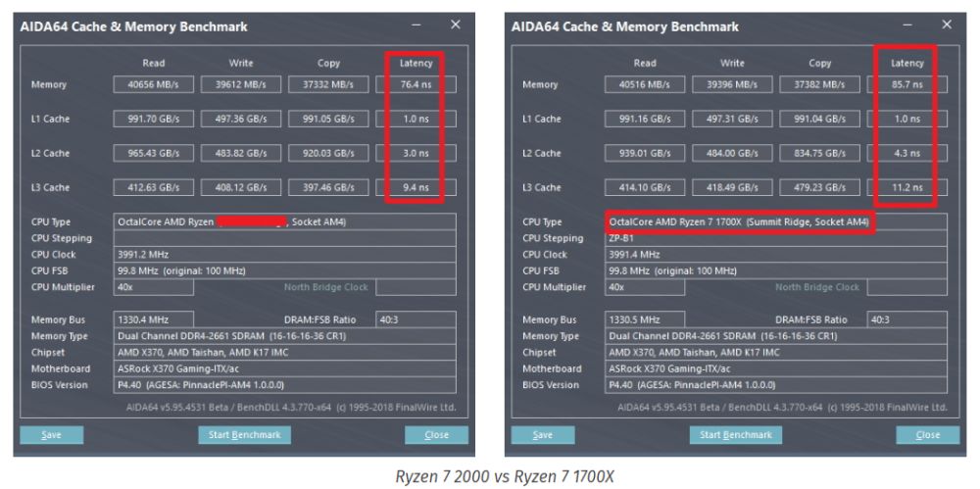
Task: Click L3 Cache write value 418.49 GB/s
Action: (x=732, y=187)
